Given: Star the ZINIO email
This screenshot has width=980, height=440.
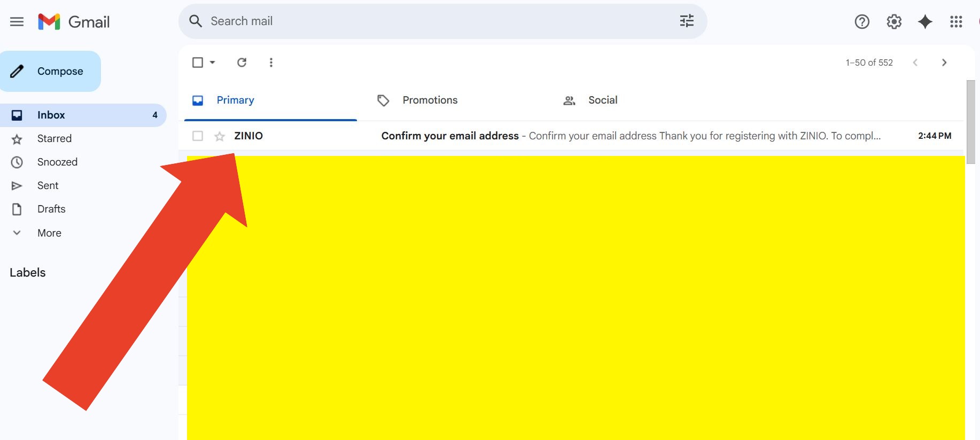Looking at the screenshot, I should pyautogui.click(x=220, y=137).
